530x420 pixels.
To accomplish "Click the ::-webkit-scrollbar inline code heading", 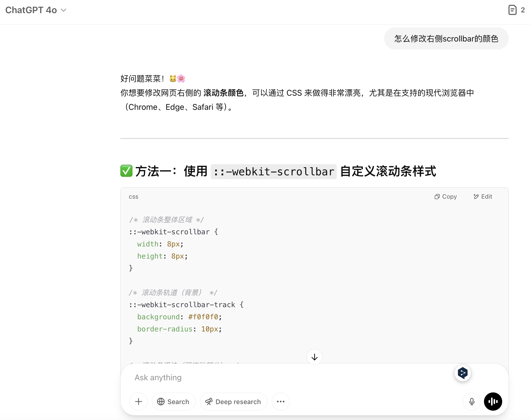I will 273,172.
